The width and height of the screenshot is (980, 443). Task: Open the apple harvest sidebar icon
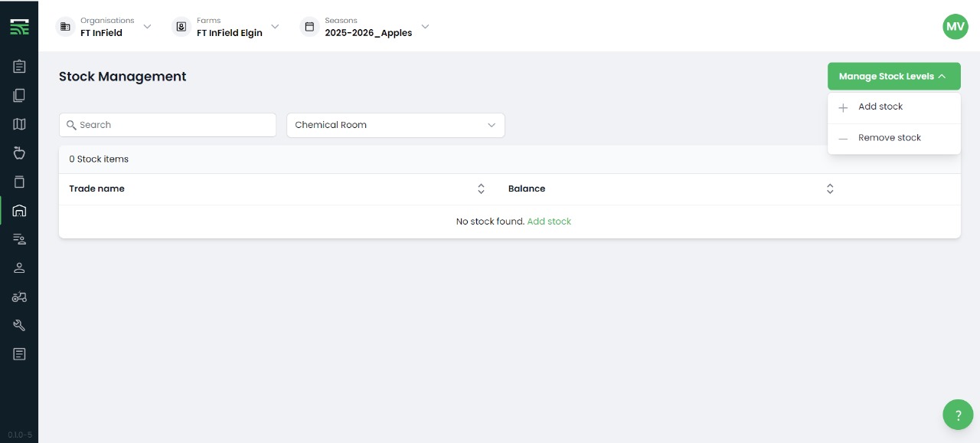pyautogui.click(x=19, y=153)
